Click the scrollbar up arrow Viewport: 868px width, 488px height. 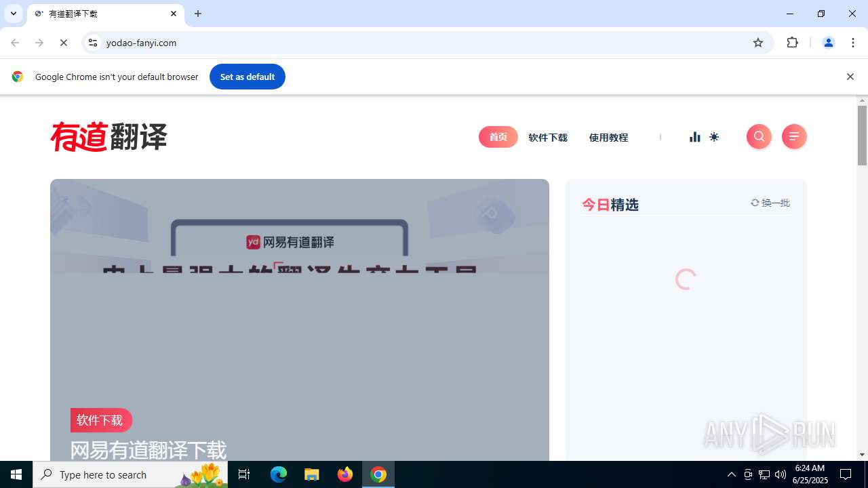(863, 101)
